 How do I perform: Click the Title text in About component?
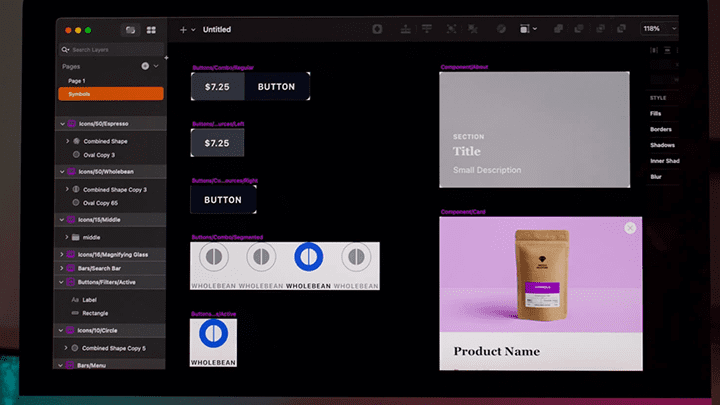pos(467,151)
